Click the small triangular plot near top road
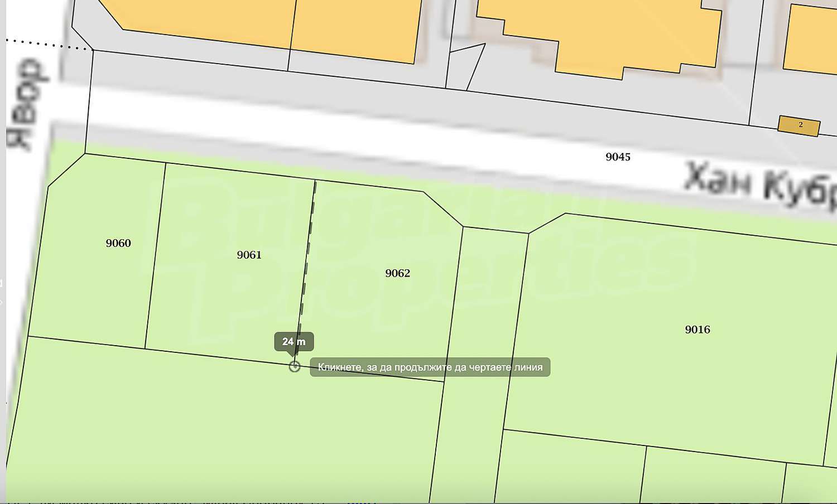This screenshot has height=504, width=837. 463,67
